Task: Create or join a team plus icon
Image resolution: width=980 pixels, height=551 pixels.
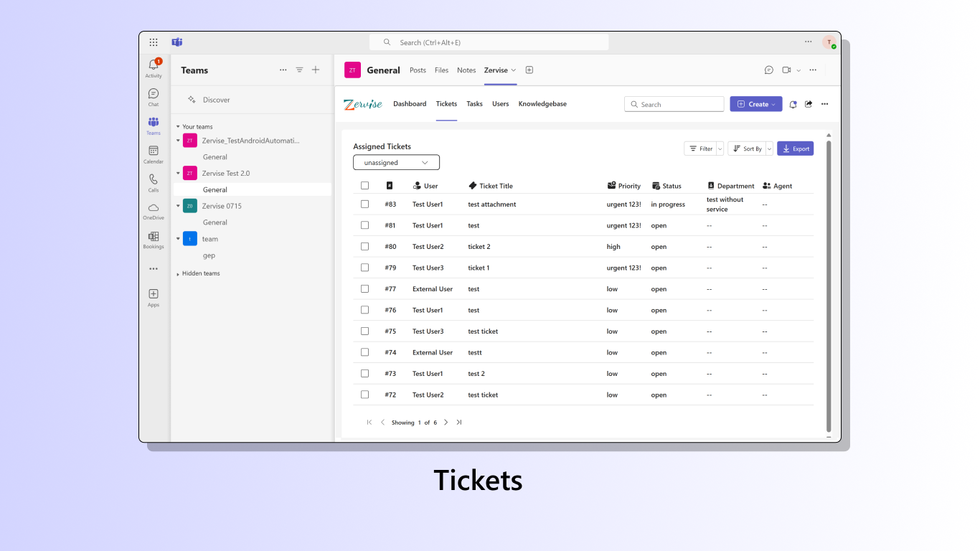Action: click(316, 70)
